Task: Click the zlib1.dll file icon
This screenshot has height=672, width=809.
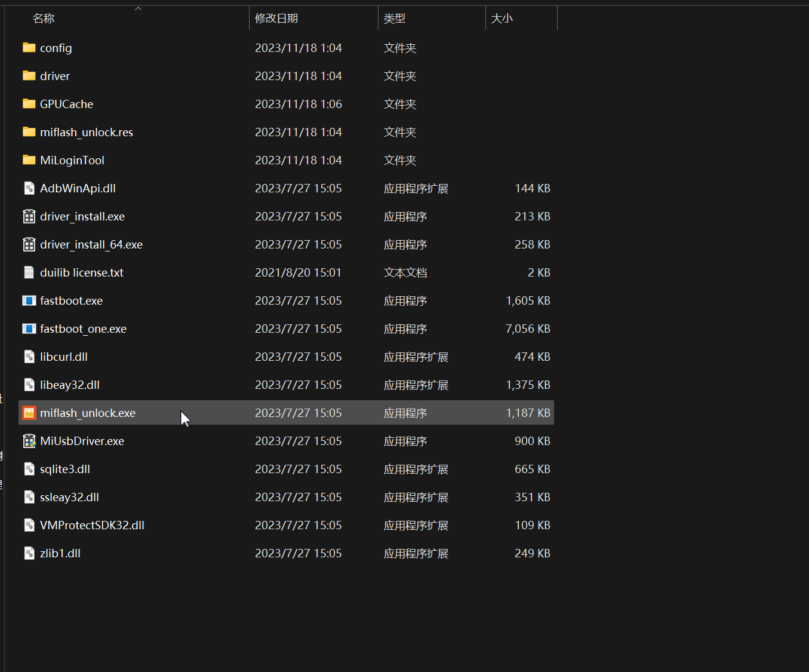Action: [29, 553]
